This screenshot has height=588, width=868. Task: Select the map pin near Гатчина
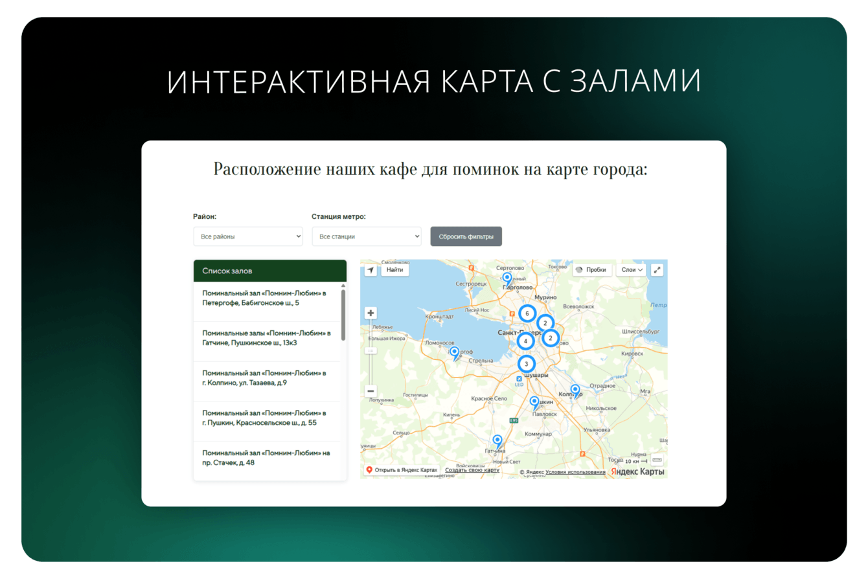click(x=497, y=442)
